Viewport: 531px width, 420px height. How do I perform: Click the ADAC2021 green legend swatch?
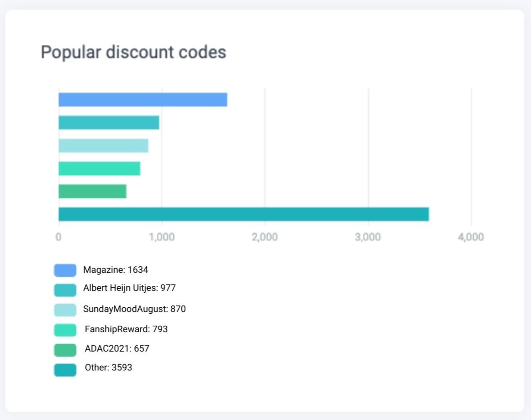coord(65,350)
